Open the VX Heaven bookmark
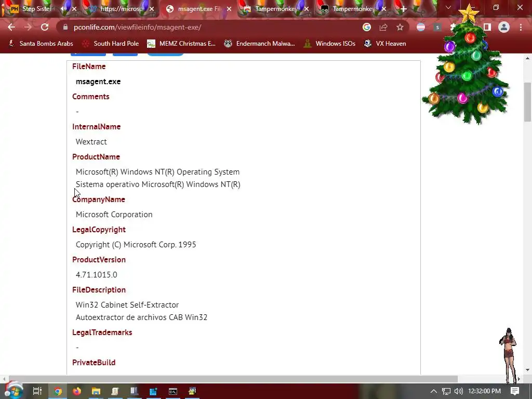532x399 pixels. click(x=385, y=44)
